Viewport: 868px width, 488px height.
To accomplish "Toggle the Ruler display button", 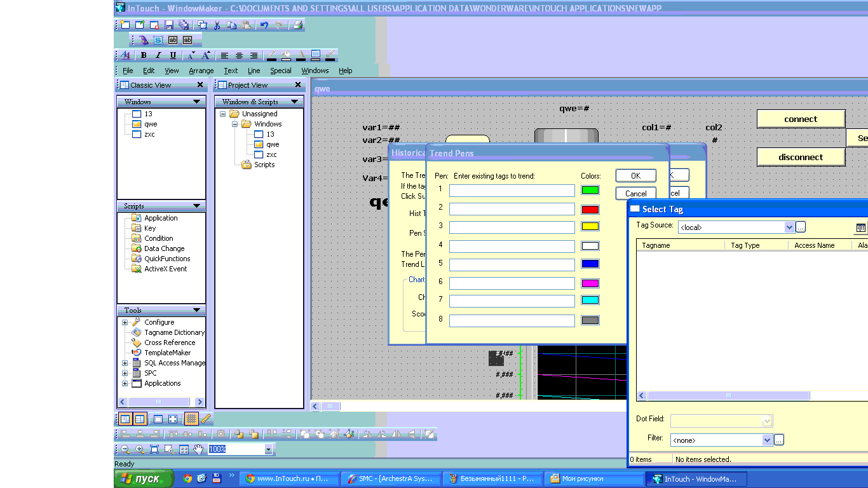I will (206, 419).
